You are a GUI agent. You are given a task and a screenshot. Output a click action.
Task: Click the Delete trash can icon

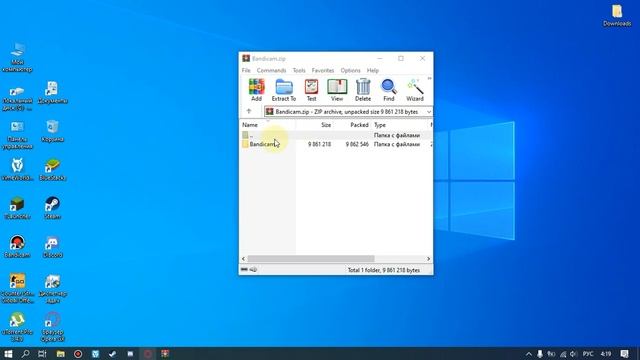pyautogui.click(x=363, y=90)
